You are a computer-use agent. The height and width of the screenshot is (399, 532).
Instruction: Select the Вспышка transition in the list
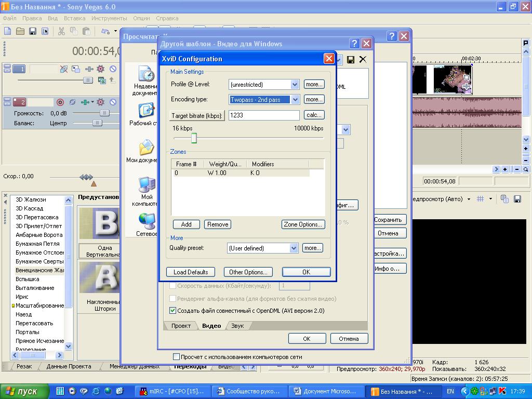pyautogui.click(x=28, y=279)
